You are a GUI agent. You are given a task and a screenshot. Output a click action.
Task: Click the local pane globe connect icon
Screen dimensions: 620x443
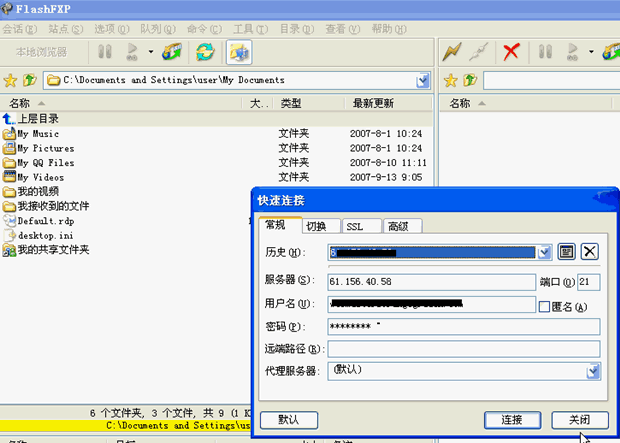coord(172,52)
